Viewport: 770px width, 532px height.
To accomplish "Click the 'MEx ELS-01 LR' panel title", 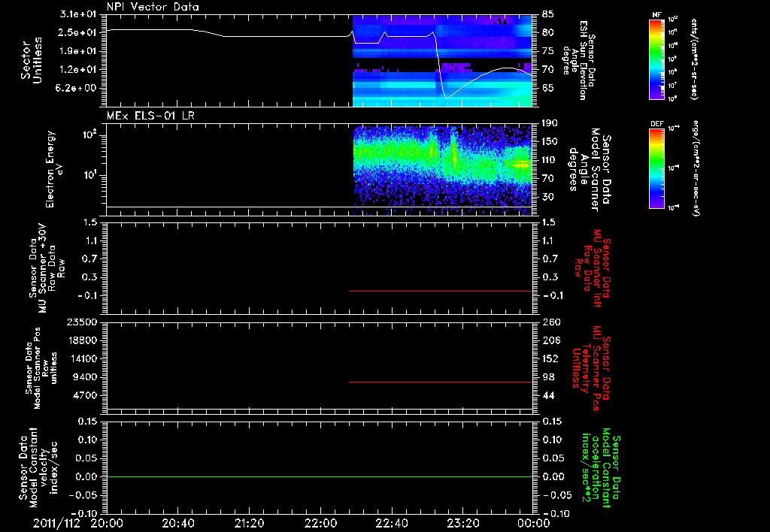I will coord(150,116).
